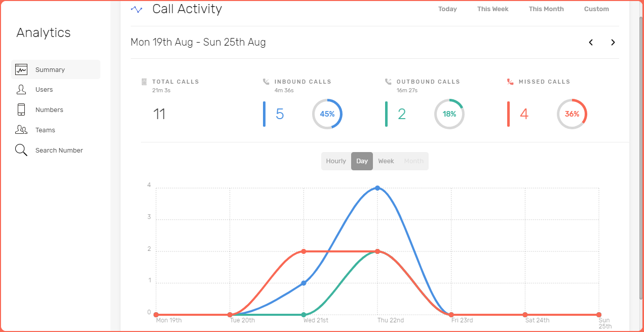Click the Numbers phone icon
This screenshot has height=332, width=644.
(x=21, y=109)
